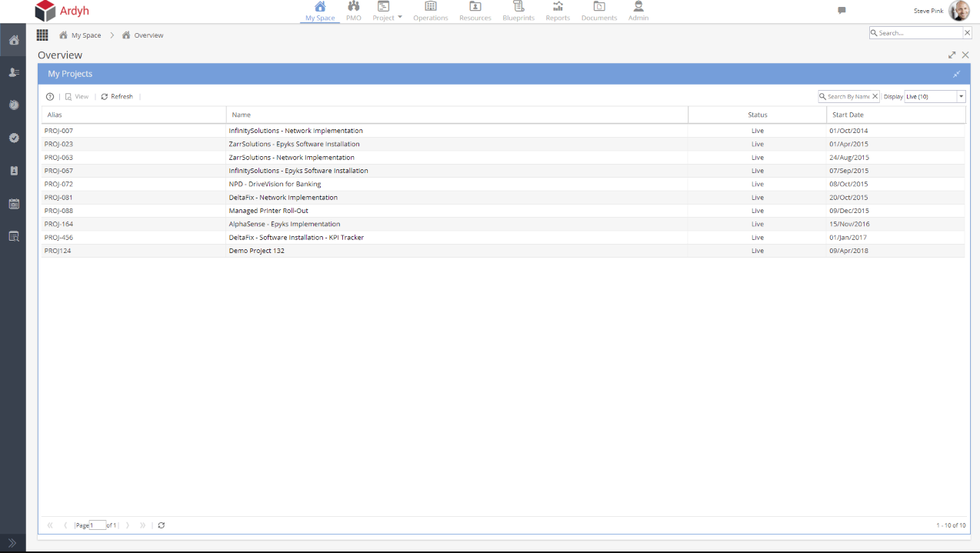Open the sidebar stopwatch timer icon
This screenshot has width=980, height=553.
pos(14,105)
